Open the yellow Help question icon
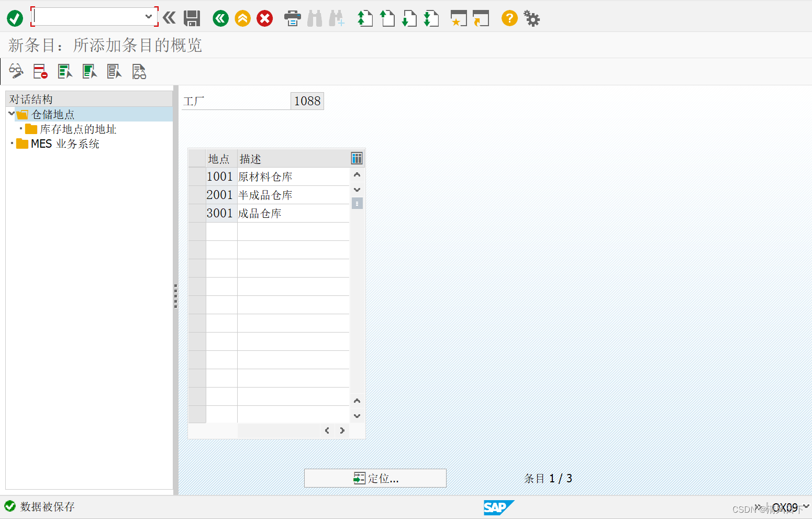The image size is (812, 519). point(509,19)
